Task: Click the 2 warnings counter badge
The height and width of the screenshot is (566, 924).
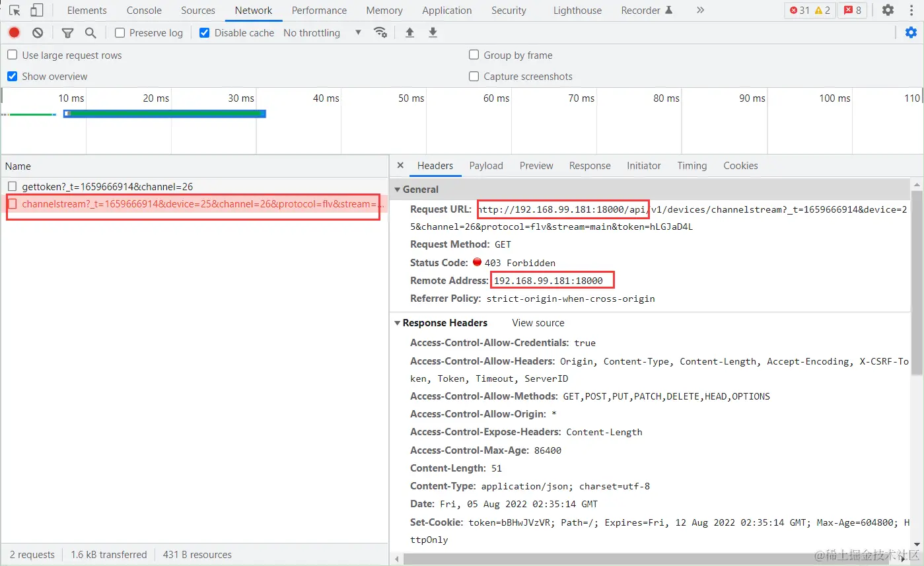Action: (823, 11)
